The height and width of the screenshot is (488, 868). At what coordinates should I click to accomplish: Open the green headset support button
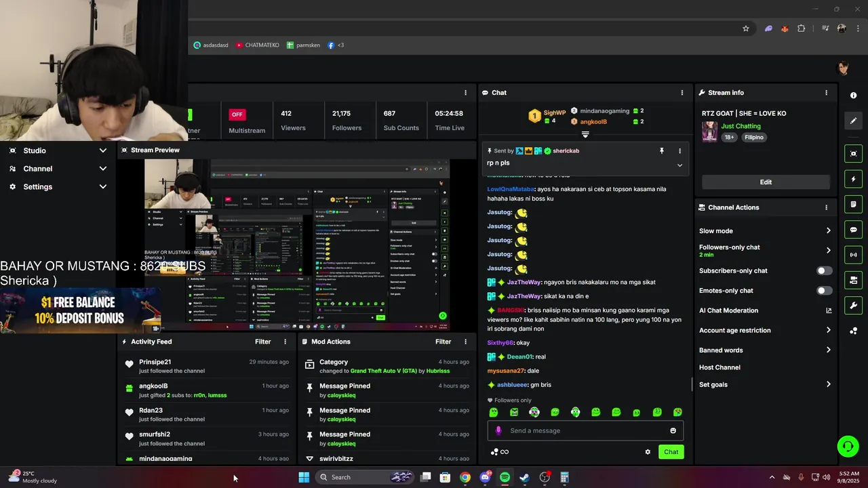click(848, 446)
